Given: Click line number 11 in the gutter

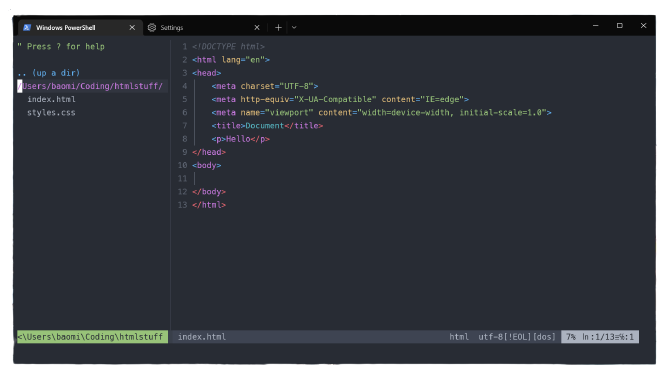Looking at the screenshot, I should (x=183, y=178).
